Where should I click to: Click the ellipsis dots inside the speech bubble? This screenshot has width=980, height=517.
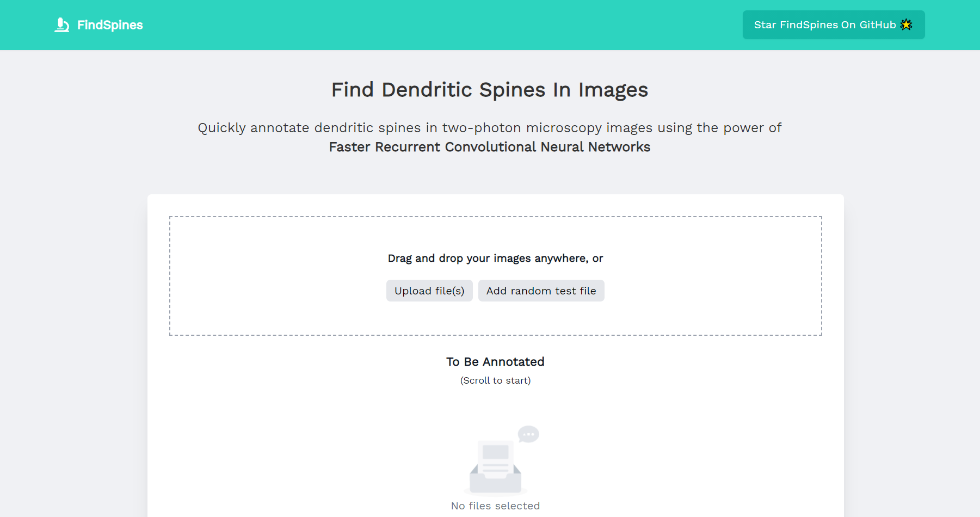(528, 433)
